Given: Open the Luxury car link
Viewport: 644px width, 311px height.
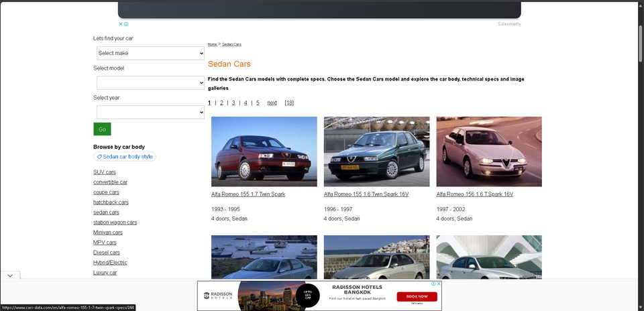Looking at the screenshot, I should [105, 272].
